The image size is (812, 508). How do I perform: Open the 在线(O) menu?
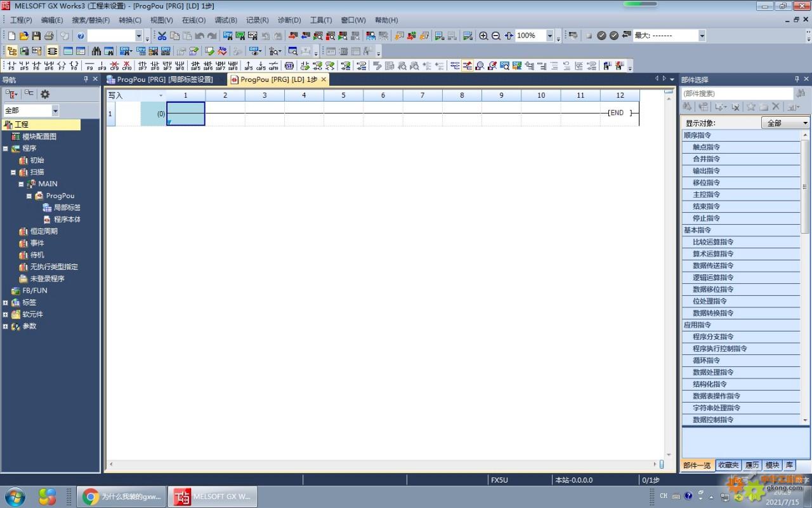pyautogui.click(x=194, y=20)
